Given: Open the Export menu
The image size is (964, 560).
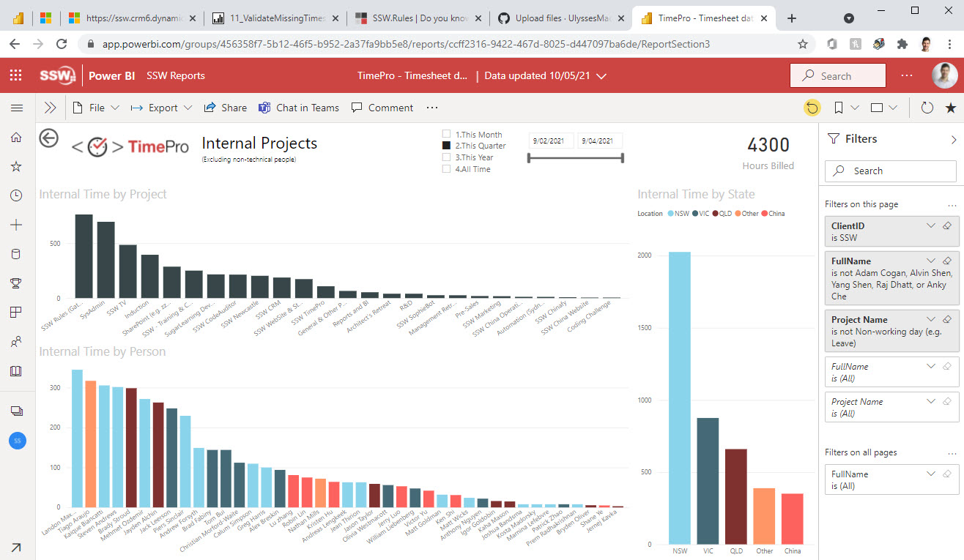Looking at the screenshot, I should tap(162, 108).
